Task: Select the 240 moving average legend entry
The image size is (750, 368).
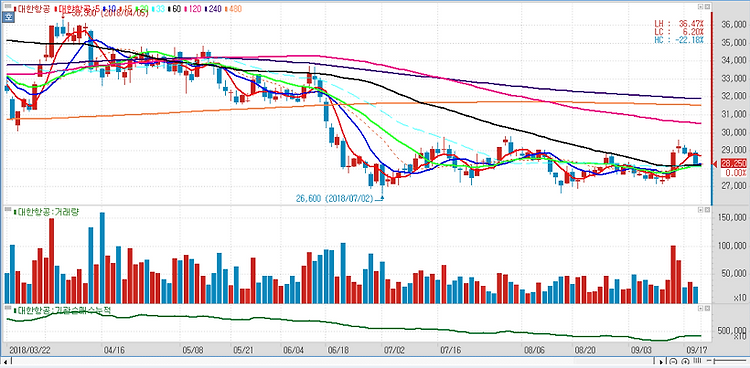Action: tap(213, 9)
